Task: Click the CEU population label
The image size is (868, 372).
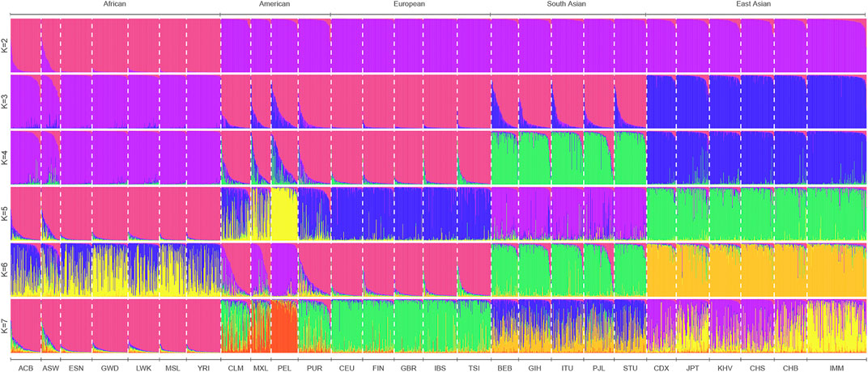Action: [x=347, y=367]
